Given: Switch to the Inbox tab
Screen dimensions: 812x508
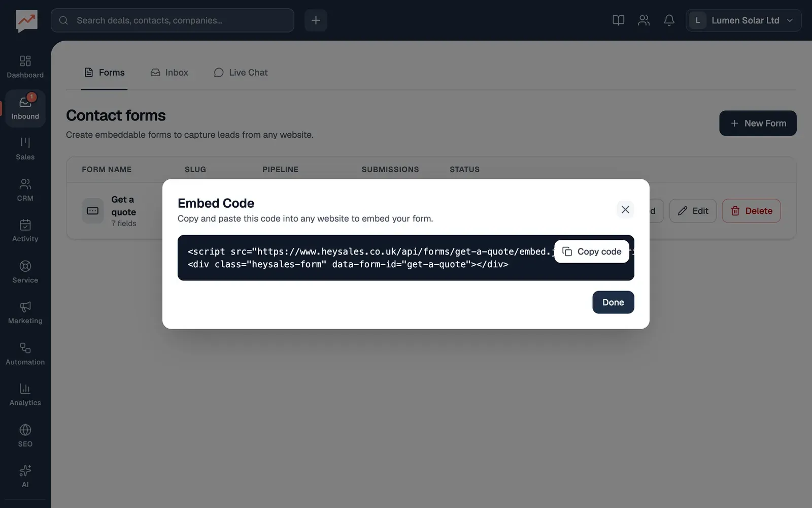Looking at the screenshot, I should (x=169, y=73).
